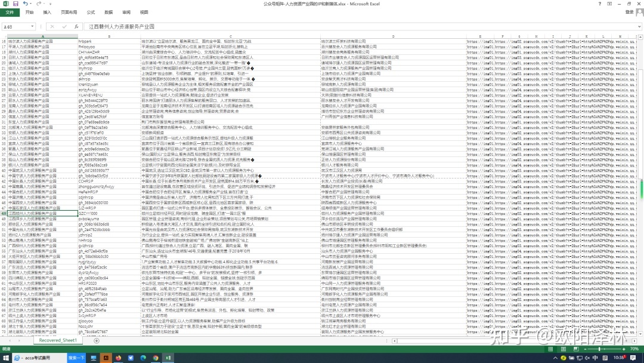Click the 70% zoom level
Screen dimensions: 644x363
634,349
